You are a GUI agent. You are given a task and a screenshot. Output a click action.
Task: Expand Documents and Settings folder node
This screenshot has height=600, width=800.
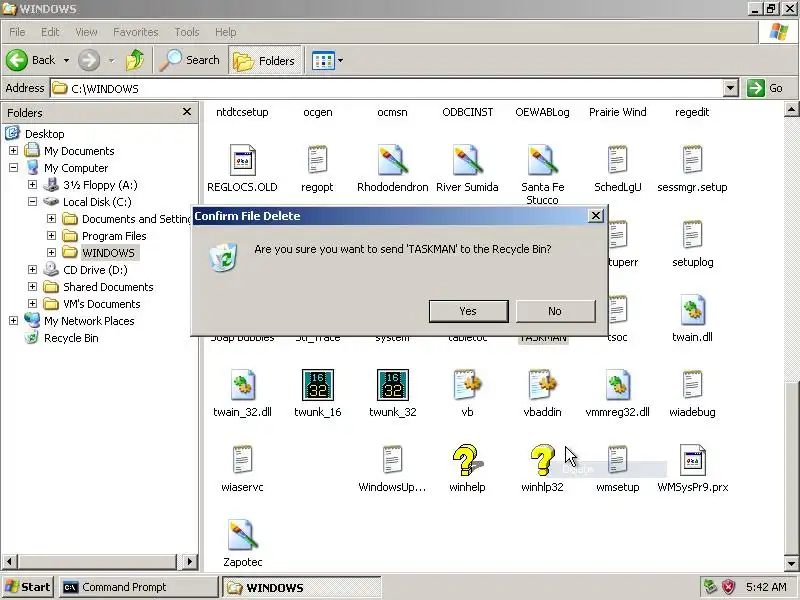[51, 218]
